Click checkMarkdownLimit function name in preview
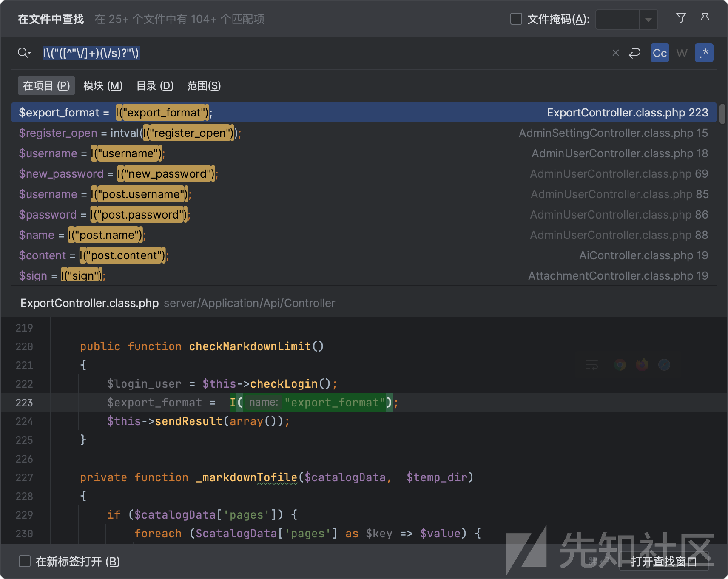Screen dimensions: 728x579 click(250, 346)
